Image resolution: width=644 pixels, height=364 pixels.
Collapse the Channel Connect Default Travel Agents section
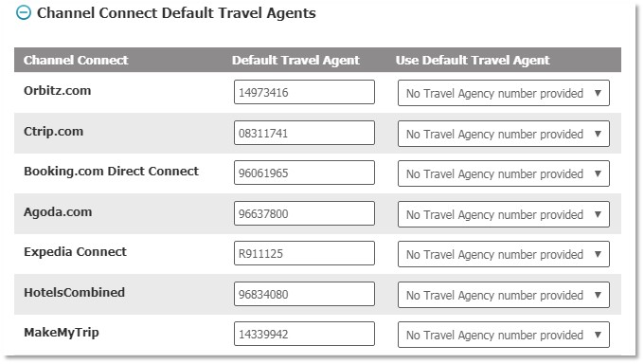point(24,12)
